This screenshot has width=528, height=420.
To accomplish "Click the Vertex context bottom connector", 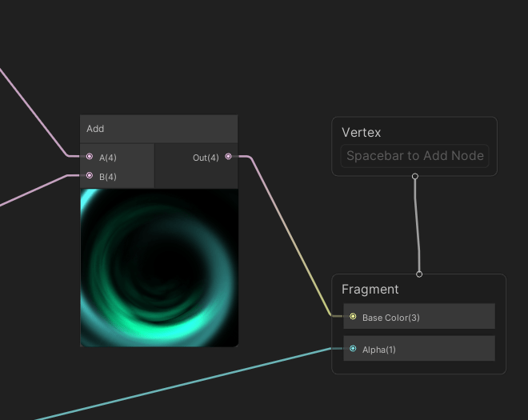I will (x=414, y=176).
